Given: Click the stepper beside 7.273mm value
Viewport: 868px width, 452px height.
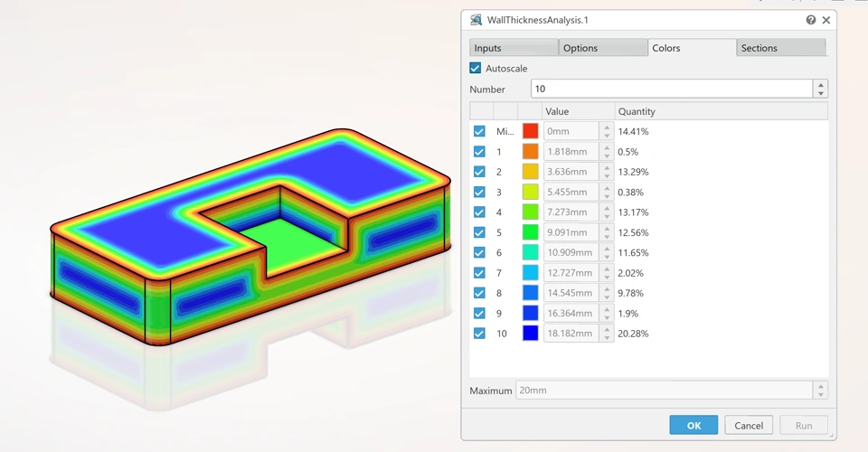Looking at the screenshot, I should tap(607, 212).
